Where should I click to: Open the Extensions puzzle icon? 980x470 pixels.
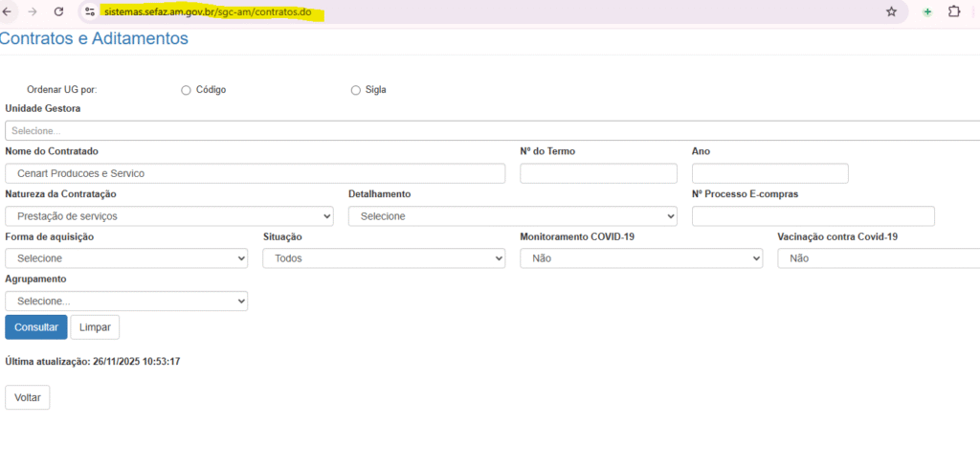click(954, 11)
